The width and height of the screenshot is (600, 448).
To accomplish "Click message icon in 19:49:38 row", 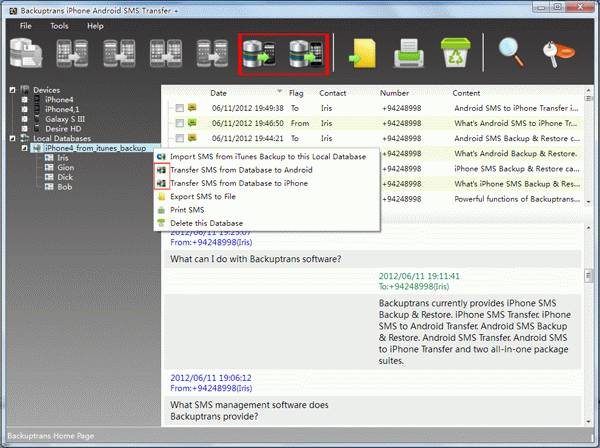I will (x=192, y=108).
